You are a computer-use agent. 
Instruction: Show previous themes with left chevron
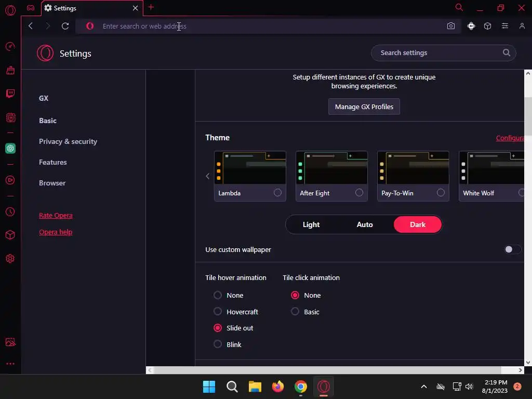(208, 176)
